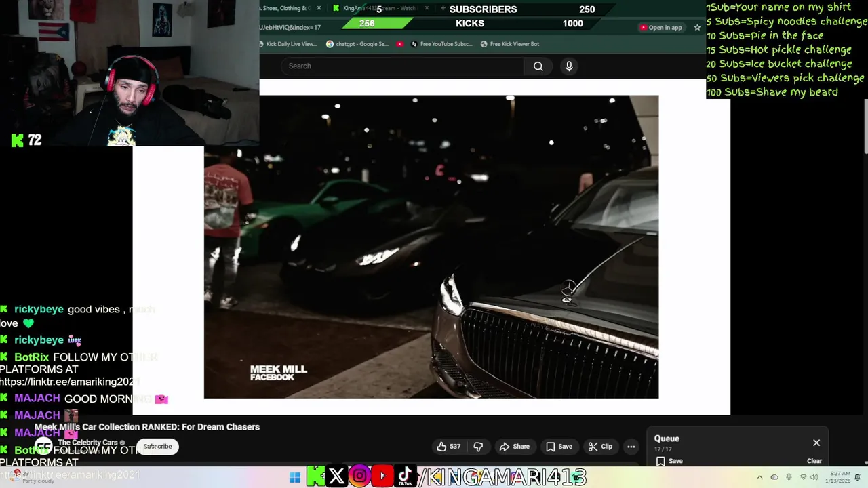Open the Windows Start button
Screen dimensions: 868x488
click(x=295, y=477)
